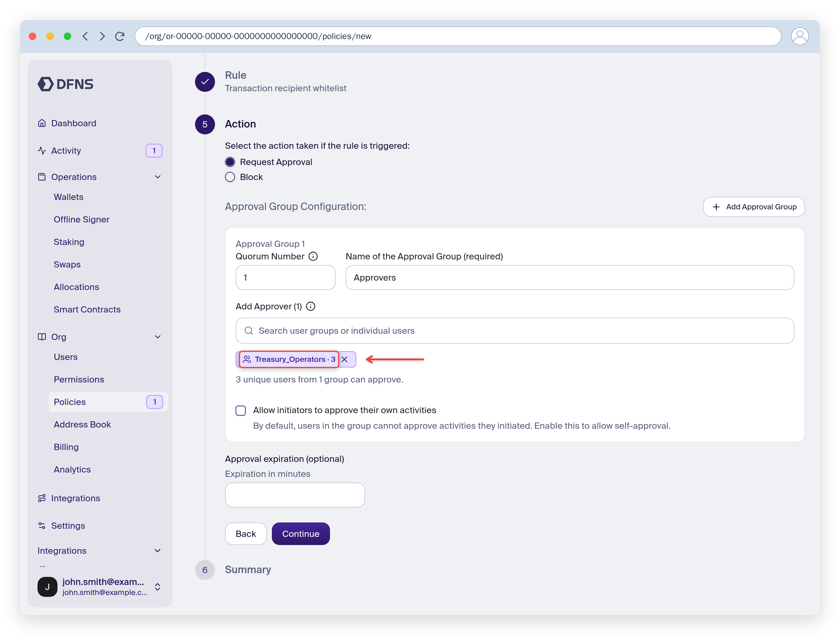Collapse the Operations section chevron
Image resolution: width=840 pixels, height=635 pixels.
(158, 177)
